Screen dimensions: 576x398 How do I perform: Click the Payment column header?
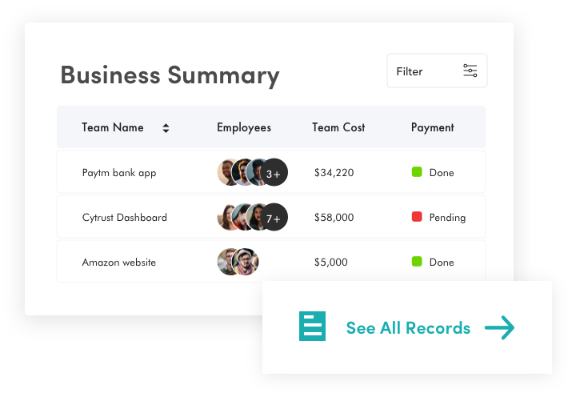click(x=432, y=128)
